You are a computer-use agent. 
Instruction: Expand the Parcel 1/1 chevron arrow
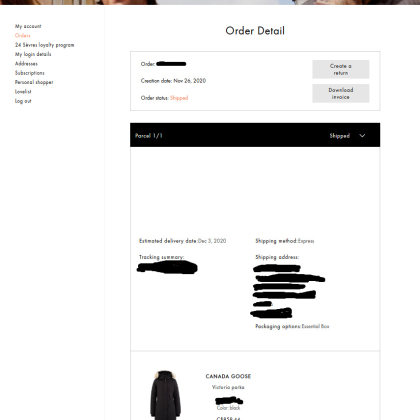(362, 136)
